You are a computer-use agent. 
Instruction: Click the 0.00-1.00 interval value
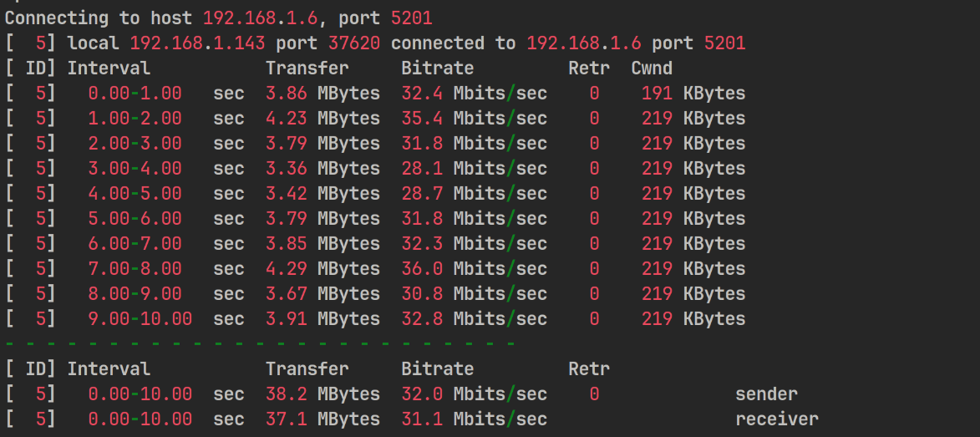(x=135, y=93)
